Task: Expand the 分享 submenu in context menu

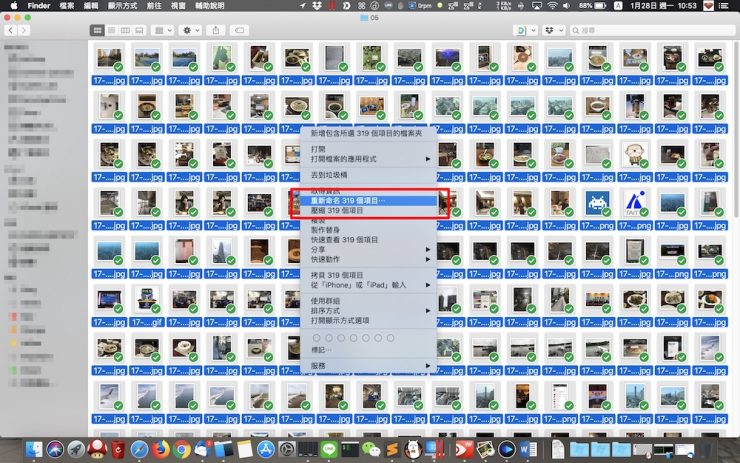Action: click(x=370, y=247)
